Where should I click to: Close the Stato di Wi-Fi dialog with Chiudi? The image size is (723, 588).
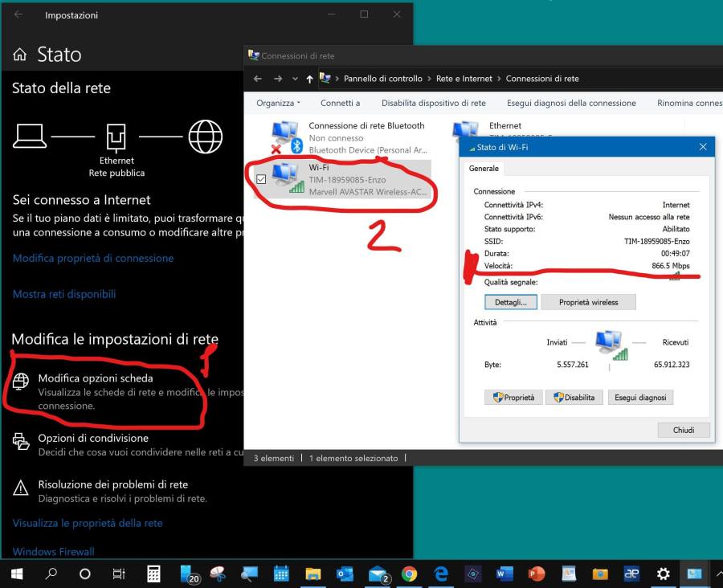(683, 430)
